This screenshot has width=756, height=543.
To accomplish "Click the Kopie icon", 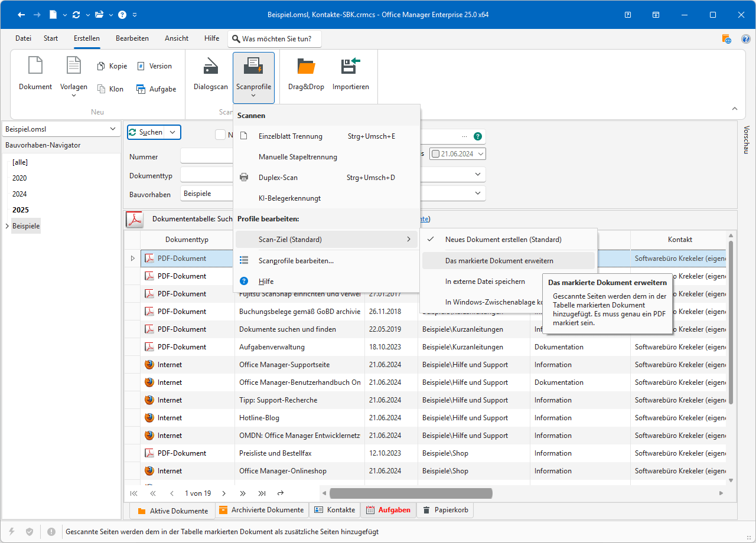I will click(101, 66).
